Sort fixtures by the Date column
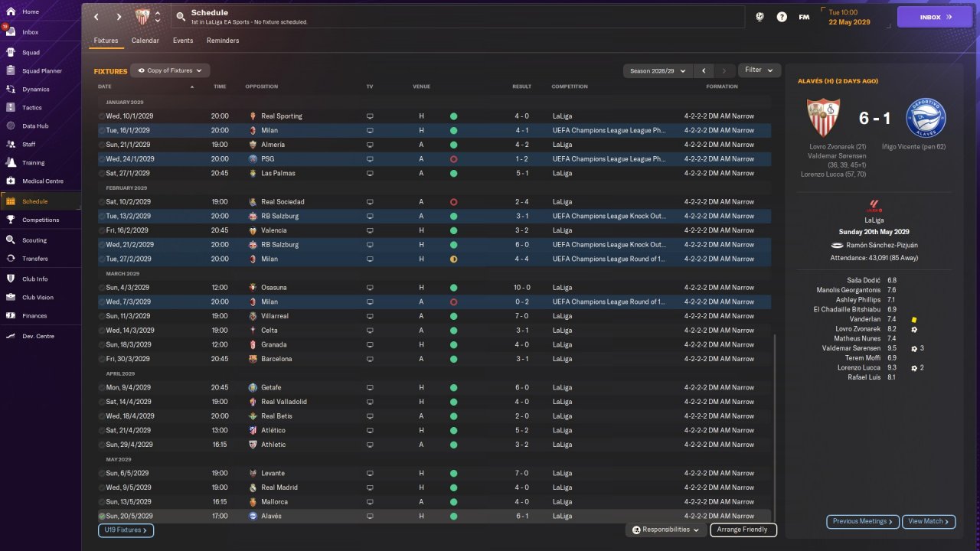 point(105,86)
